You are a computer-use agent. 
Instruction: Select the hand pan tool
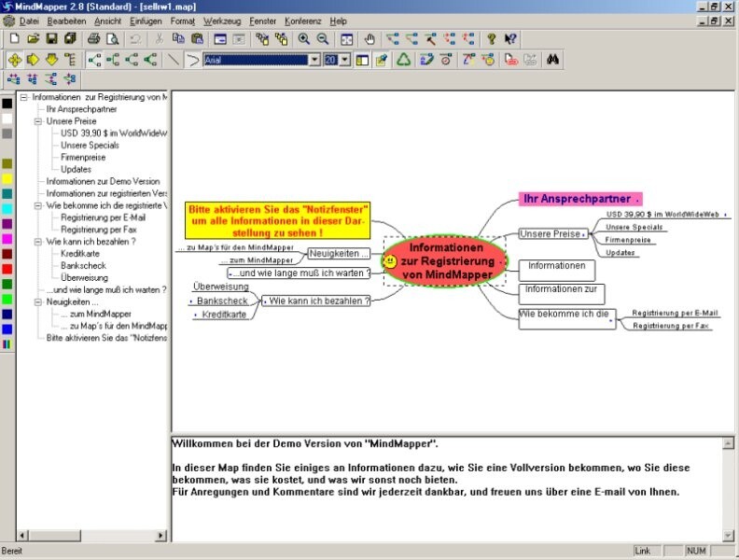point(370,39)
